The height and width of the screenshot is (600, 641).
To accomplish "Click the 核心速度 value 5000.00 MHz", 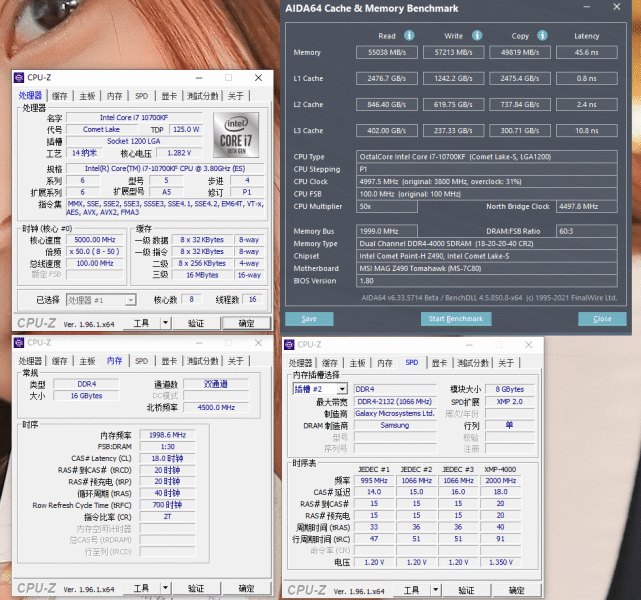I will tap(95, 240).
